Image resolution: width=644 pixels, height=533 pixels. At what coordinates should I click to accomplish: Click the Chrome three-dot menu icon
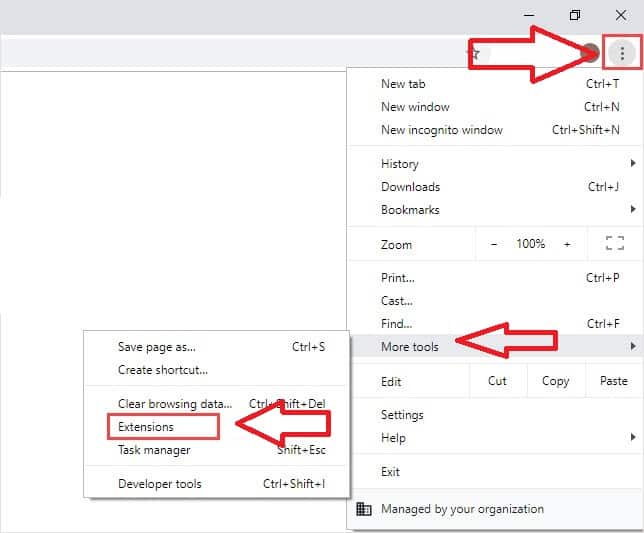point(623,53)
